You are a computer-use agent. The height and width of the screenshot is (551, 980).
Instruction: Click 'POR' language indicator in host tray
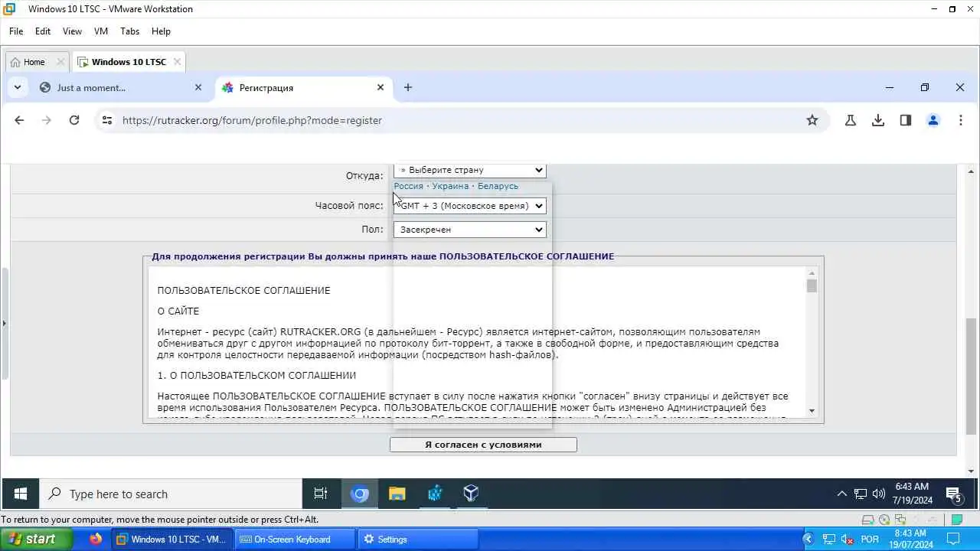tap(870, 540)
